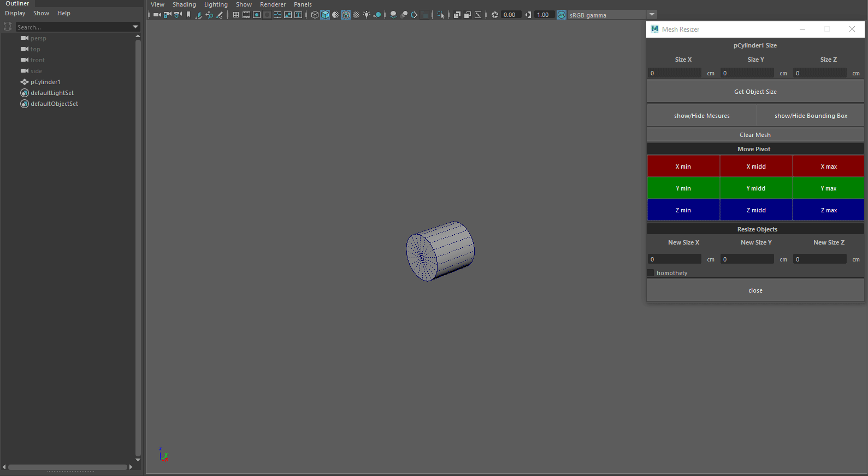Image resolution: width=868 pixels, height=476 pixels.
Task: Click the show/Hide Mesures button
Action: [702, 116]
